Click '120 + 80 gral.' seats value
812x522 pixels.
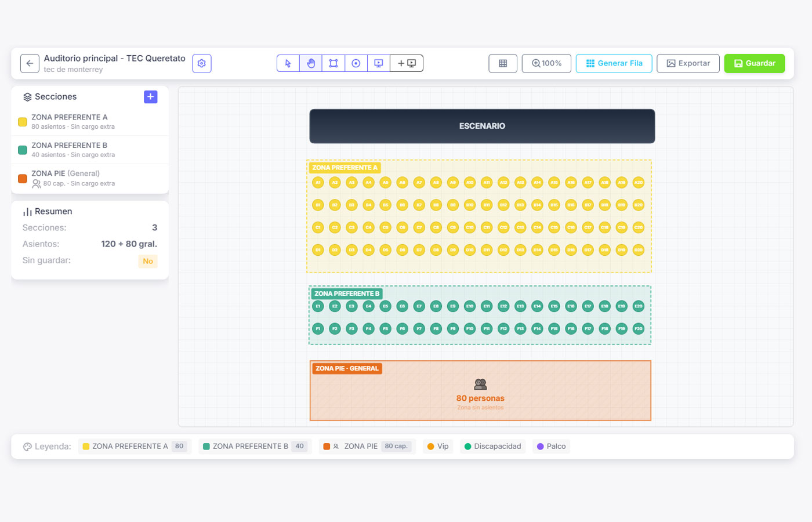click(x=129, y=244)
